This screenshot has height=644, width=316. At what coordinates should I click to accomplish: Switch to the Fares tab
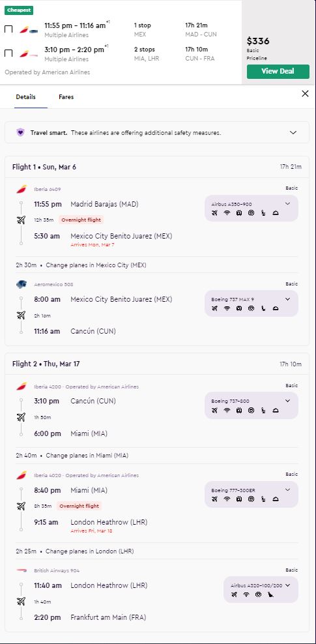point(66,97)
